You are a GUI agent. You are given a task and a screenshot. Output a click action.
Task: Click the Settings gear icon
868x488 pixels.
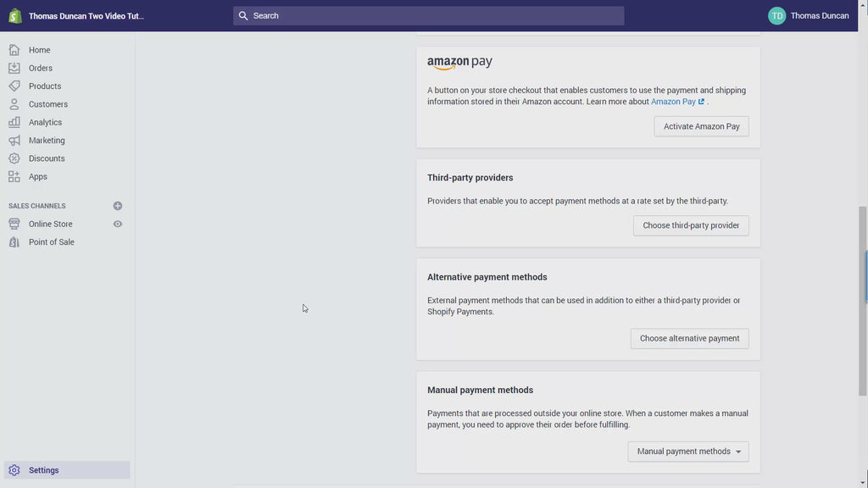(14, 470)
